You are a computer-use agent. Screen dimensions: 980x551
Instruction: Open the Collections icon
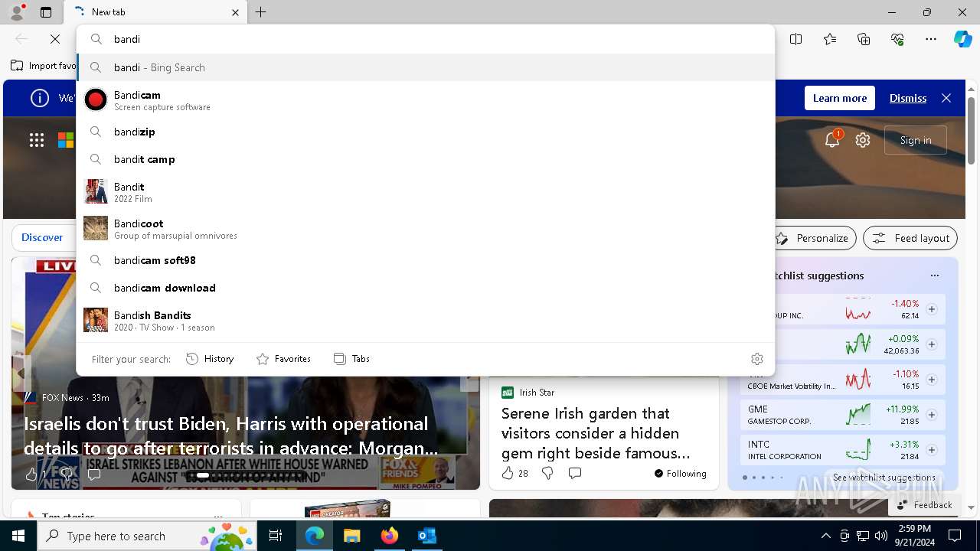click(x=864, y=39)
